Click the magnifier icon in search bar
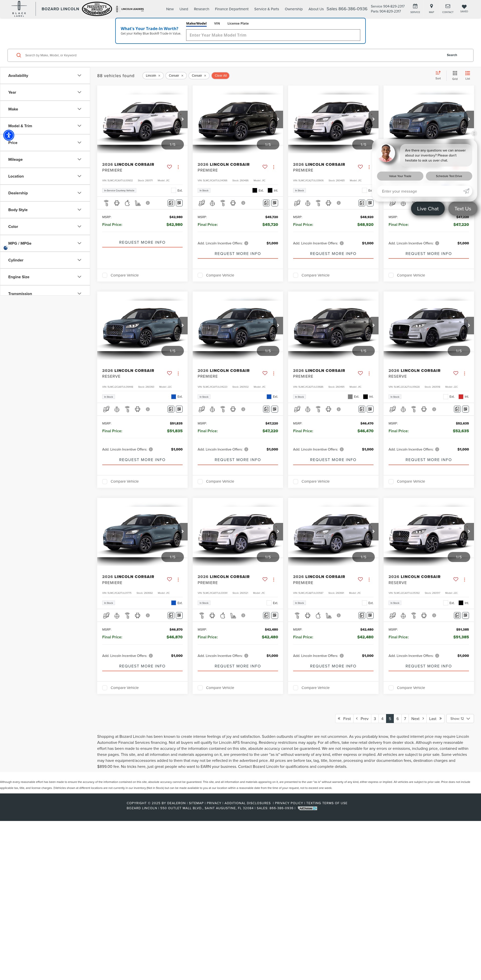481x980 pixels. point(19,55)
